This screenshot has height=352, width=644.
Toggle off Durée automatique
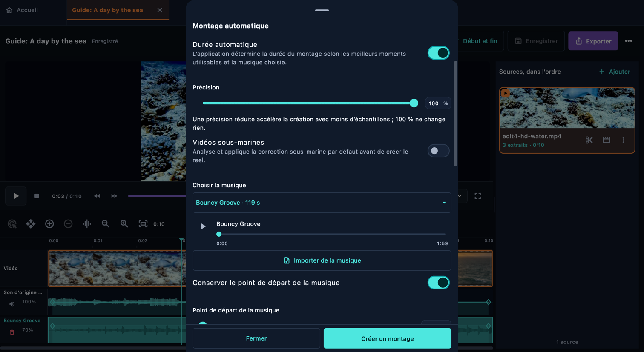click(x=438, y=53)
